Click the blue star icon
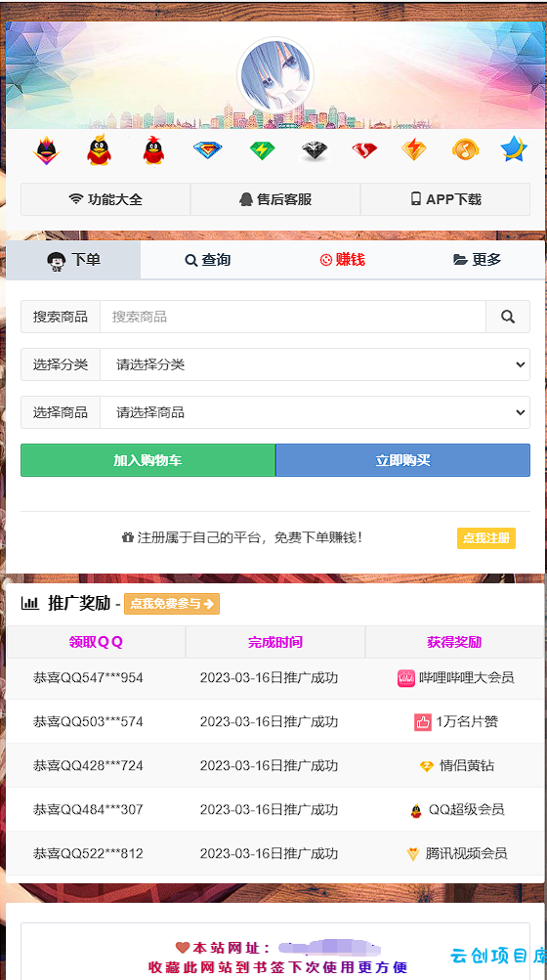Image resolution: width=547 pixels, height=980 pixels. [514, 149]
